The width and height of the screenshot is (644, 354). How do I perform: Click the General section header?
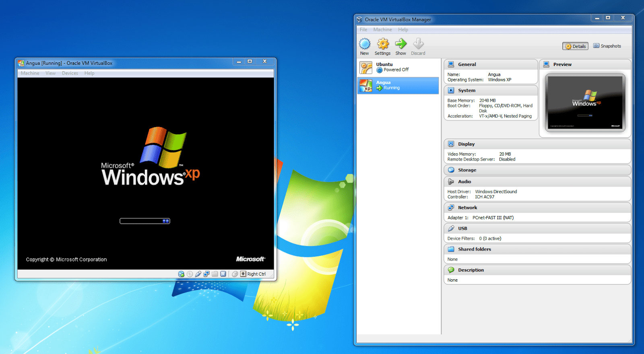click(x=491, y=64)
